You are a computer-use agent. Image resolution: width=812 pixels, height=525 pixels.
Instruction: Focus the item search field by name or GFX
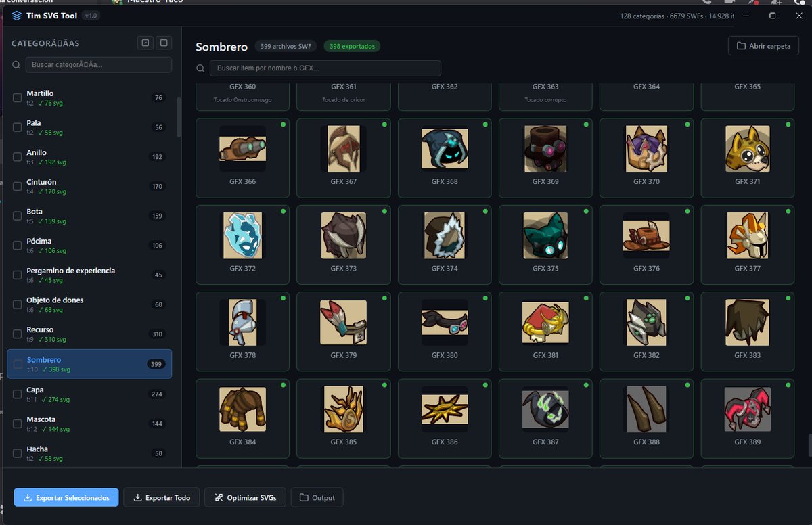[325, 68]
